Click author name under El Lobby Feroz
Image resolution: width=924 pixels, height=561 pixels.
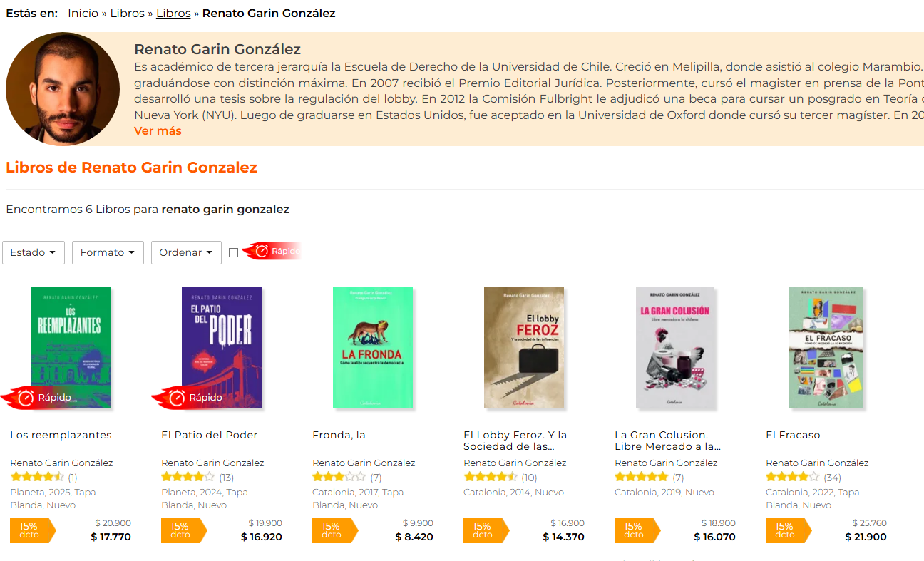tap(515, 463)
